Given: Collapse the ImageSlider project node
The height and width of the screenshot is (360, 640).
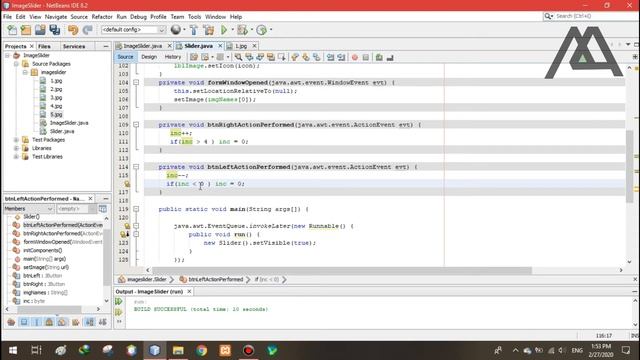Looking at the screenshot, I should coord(7,56).
